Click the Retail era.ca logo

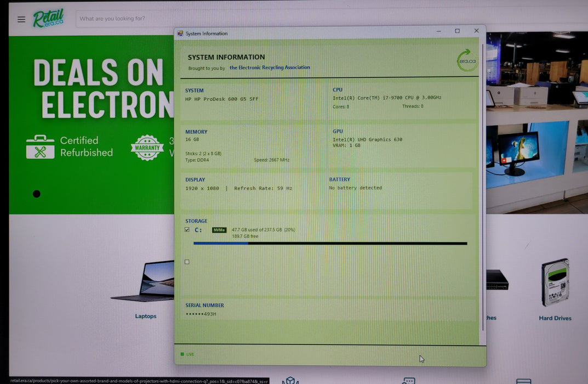48,19
